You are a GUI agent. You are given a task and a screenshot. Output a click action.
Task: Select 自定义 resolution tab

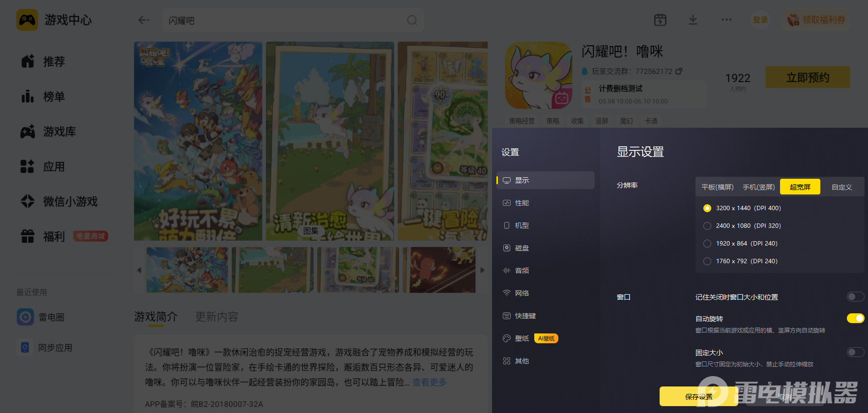(x=841, y=187)
